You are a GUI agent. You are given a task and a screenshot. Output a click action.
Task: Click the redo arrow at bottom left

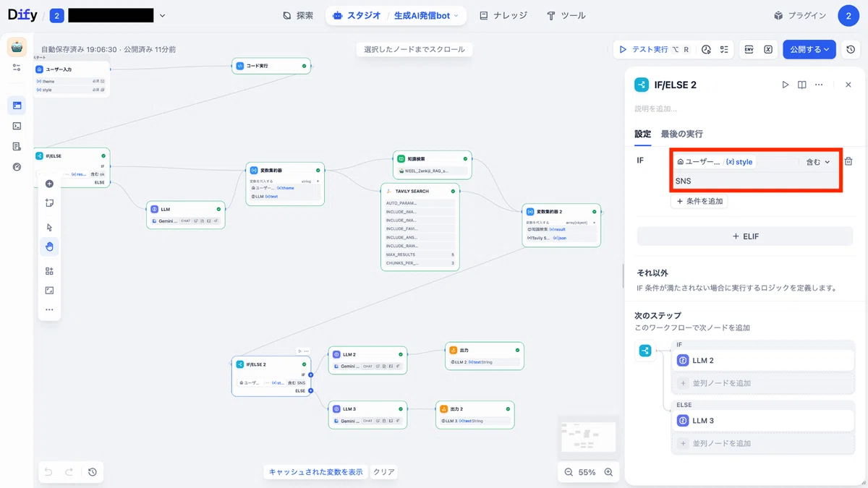click(x=69, y=472)
